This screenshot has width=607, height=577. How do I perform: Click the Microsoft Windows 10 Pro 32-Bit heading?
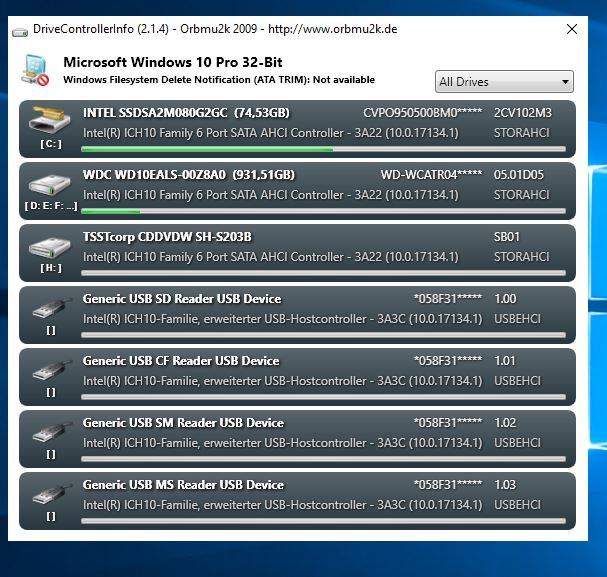click(173, 62)
